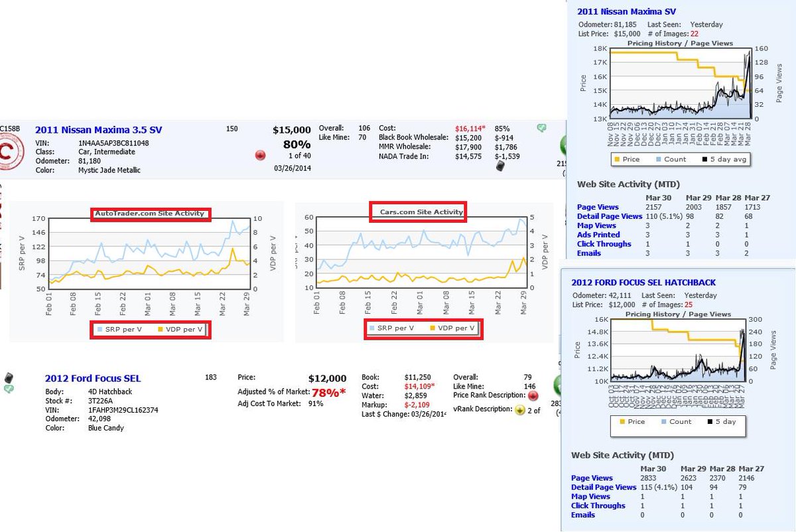Click the black tag icon under the NADA Trade In value

pos(501,167)
